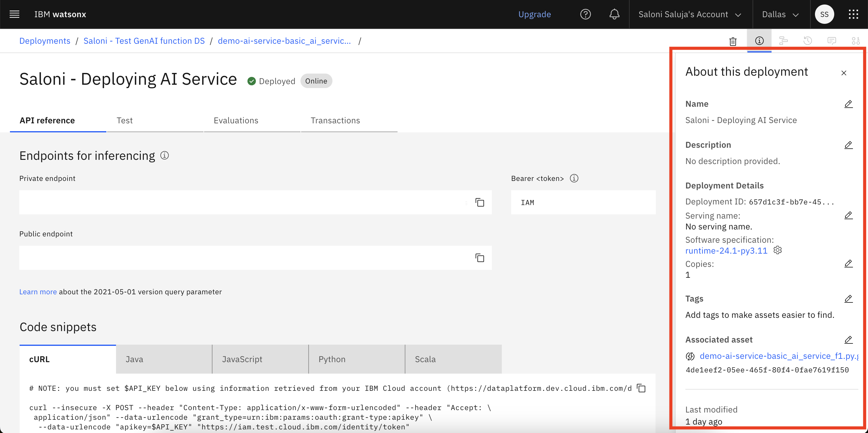Open Saloni - Test GenAI function DS breadcrumb
The width and height of the screenshot is (868, 433).
tap(144, 41)
